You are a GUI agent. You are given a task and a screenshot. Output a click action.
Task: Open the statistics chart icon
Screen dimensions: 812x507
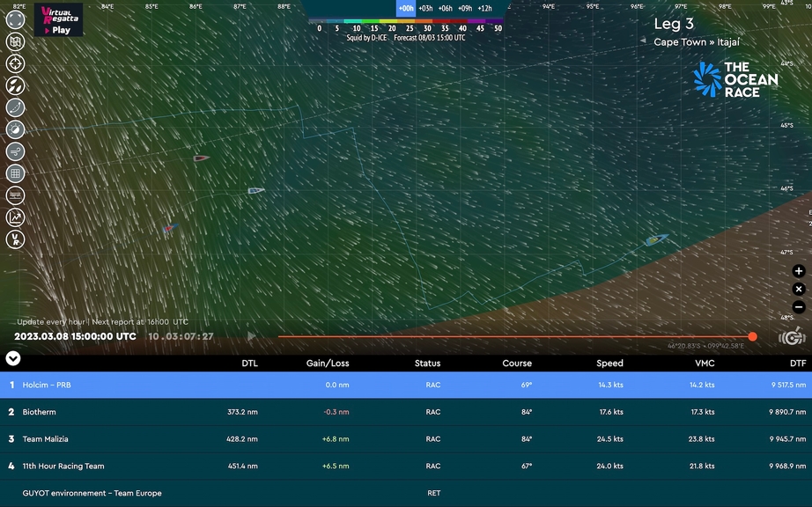click(x=15, y=217)
